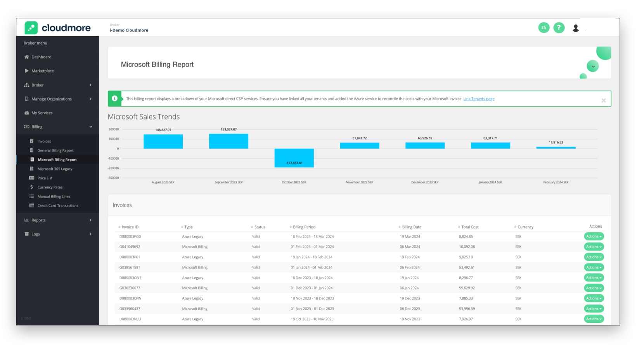
Task: Expand the Broker submenu arrow
Action: [90, 85]
